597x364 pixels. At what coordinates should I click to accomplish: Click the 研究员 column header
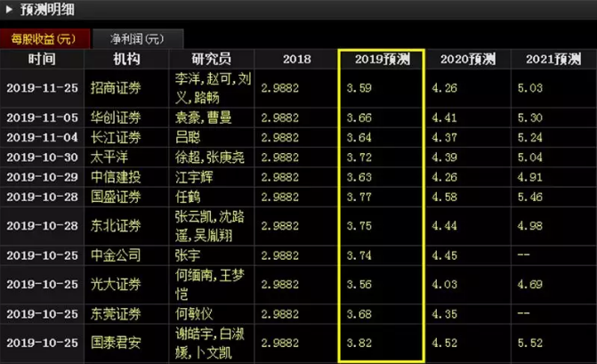(x=212, y=59)
